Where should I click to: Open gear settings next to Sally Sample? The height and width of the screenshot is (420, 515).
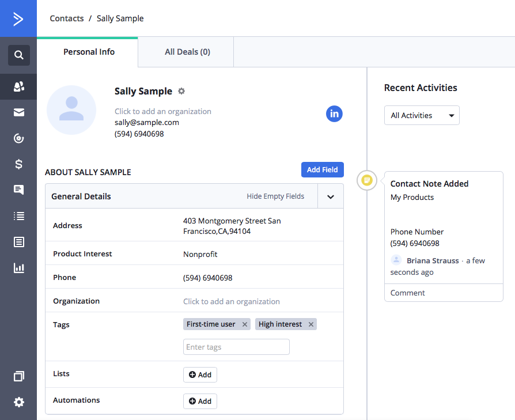click(181, 91)
